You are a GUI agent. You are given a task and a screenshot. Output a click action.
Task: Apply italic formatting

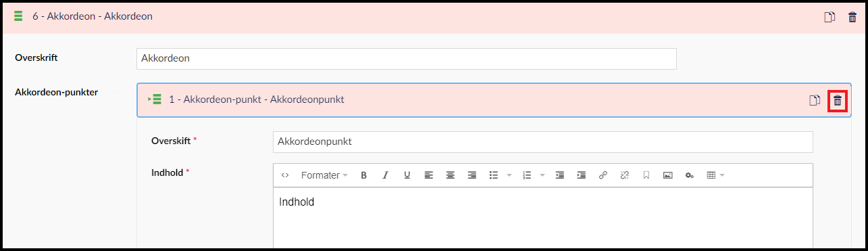pos(385,175)
